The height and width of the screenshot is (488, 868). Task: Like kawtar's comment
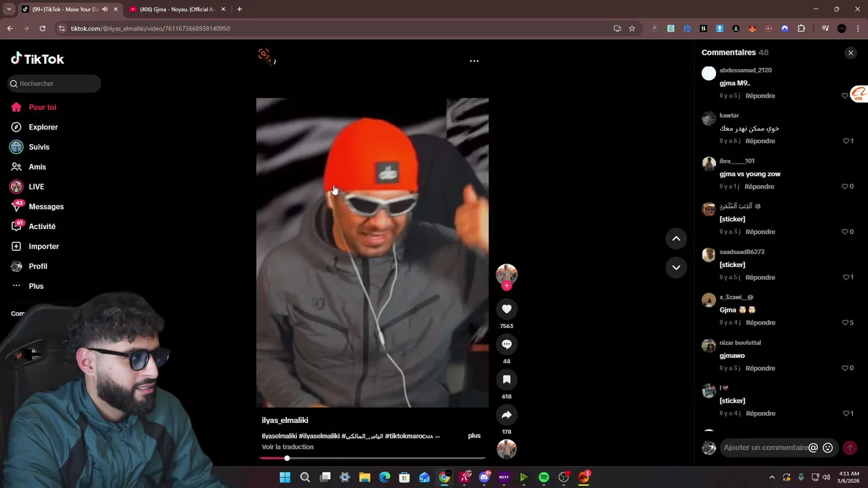coord(846,141)
